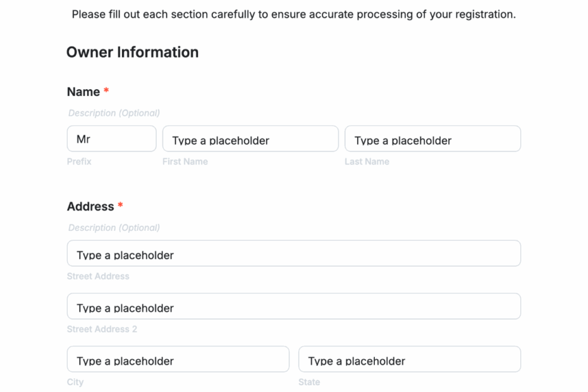Click the required asterisk next to Name

[106, 90]
